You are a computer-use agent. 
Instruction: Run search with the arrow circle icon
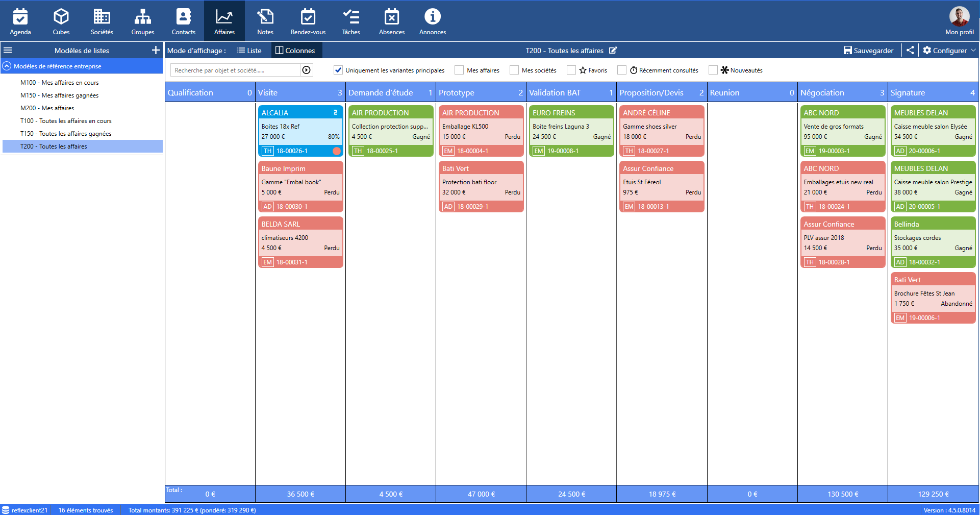pyautogui.click(x=306, y=70)
